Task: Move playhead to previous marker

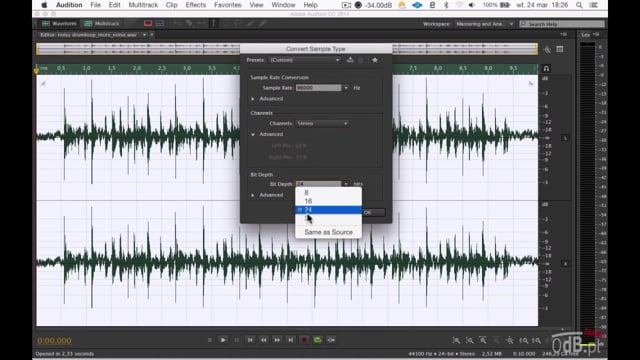Action: tap(250, 340)
